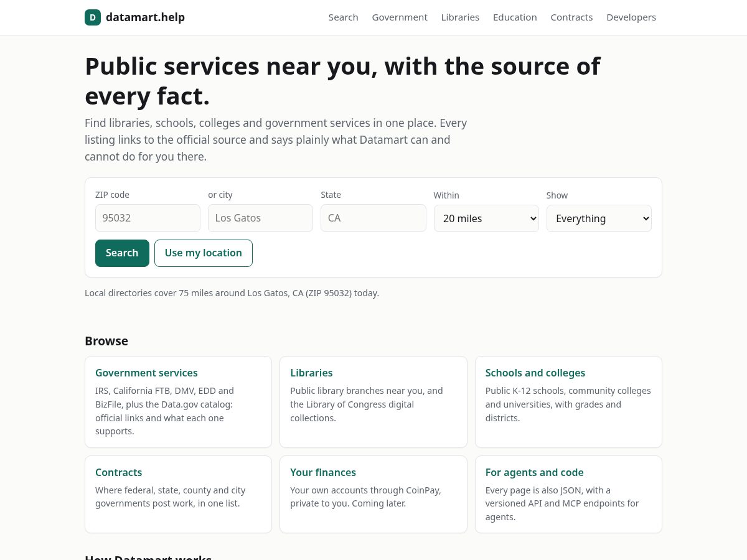Click the ZIP code field label

pyautogui.click(x=112, y=195)
